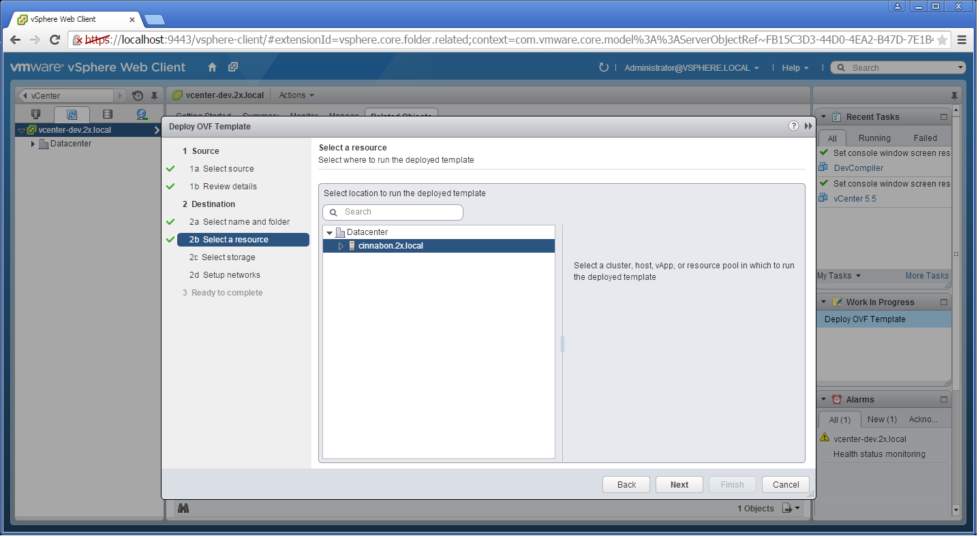Image resolution: width=980 pixels, height=538 pixels.
Task: Open the My Tasks filter dropdown
Action: tap(839, 276)
